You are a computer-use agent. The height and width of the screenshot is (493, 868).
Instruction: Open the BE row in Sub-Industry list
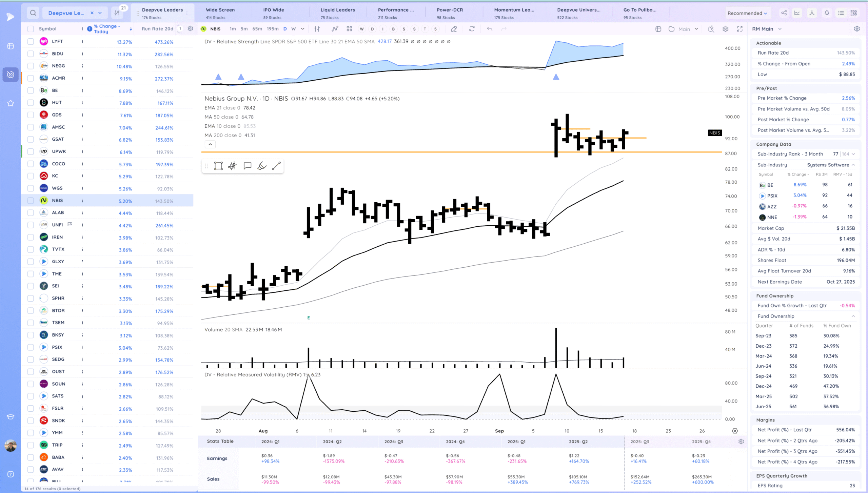tap(806, 185)
